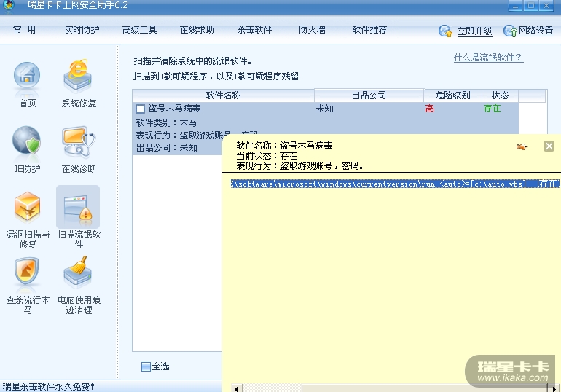
Task: Select the highlighted registry run entry line
Action: (396, 184)
